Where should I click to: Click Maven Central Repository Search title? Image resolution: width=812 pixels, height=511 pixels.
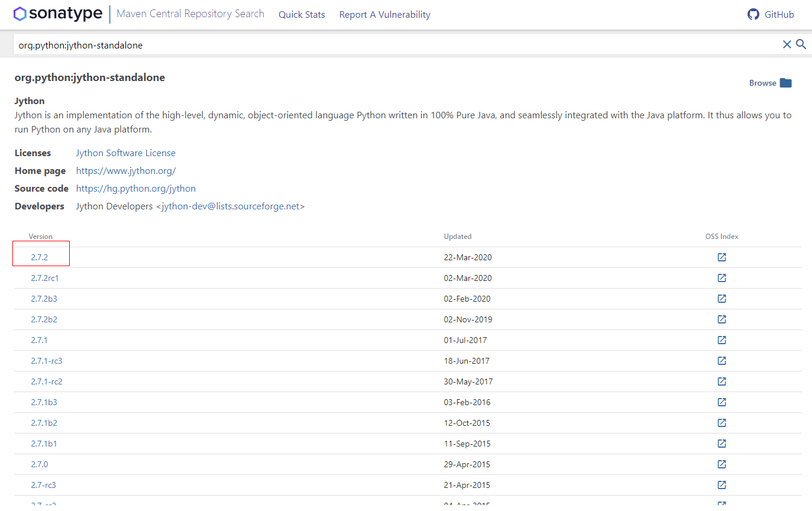pyautogui.click(x=190, y=14)
